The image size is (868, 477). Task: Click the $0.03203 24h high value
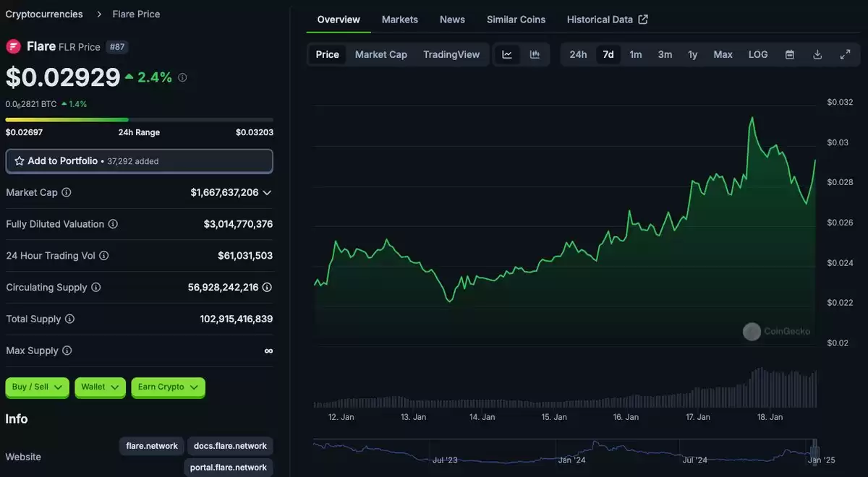pyautogui.click(x=255, y=132)
